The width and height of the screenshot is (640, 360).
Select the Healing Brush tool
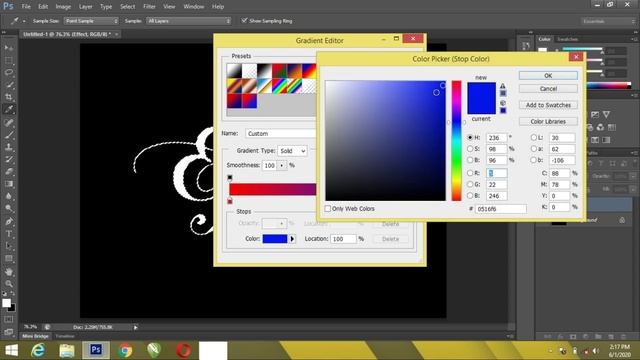point(9,122)
